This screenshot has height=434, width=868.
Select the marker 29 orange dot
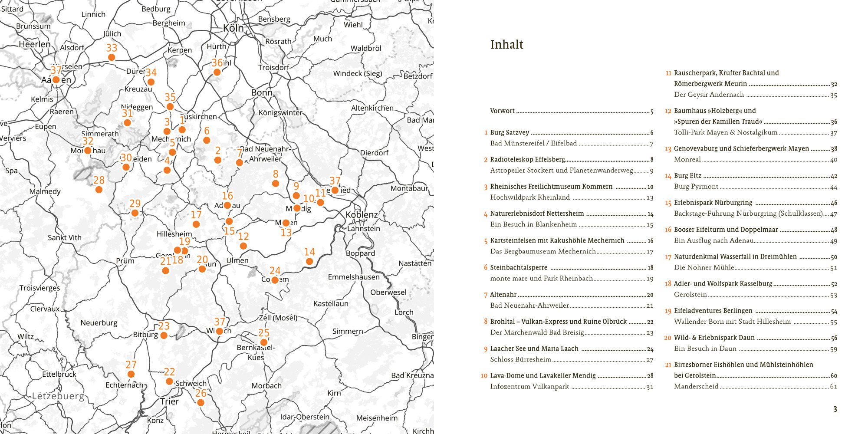135,213
